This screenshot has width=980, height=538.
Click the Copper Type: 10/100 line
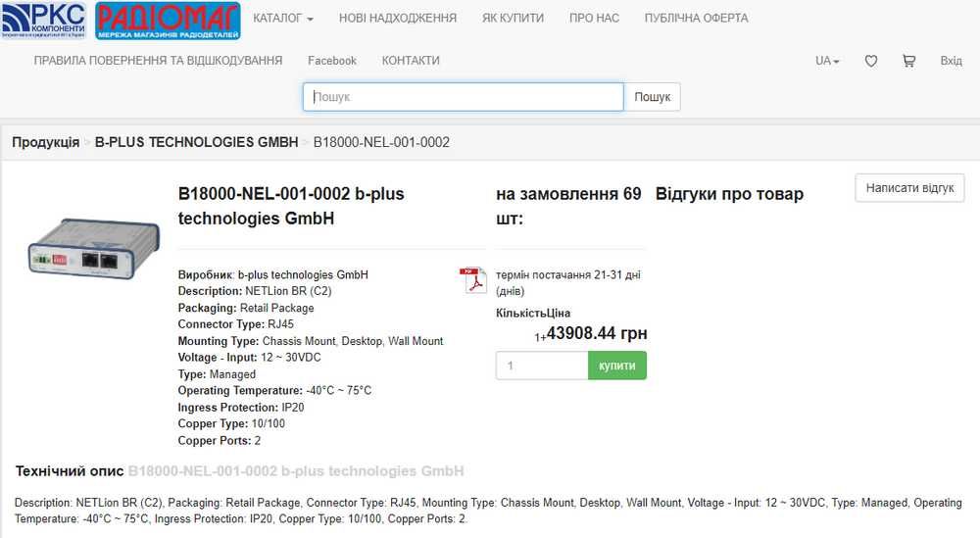click(x=231, y=423)
